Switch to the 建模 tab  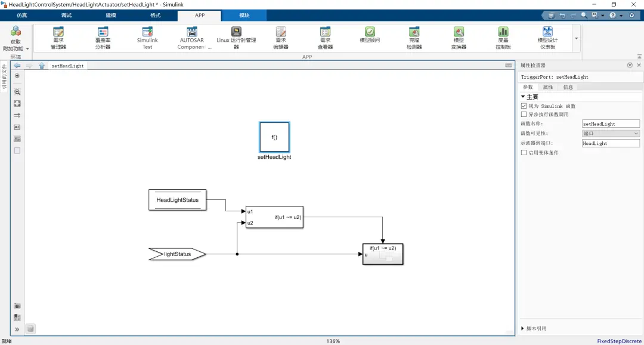pyautogui.click(x=111, y=16)
